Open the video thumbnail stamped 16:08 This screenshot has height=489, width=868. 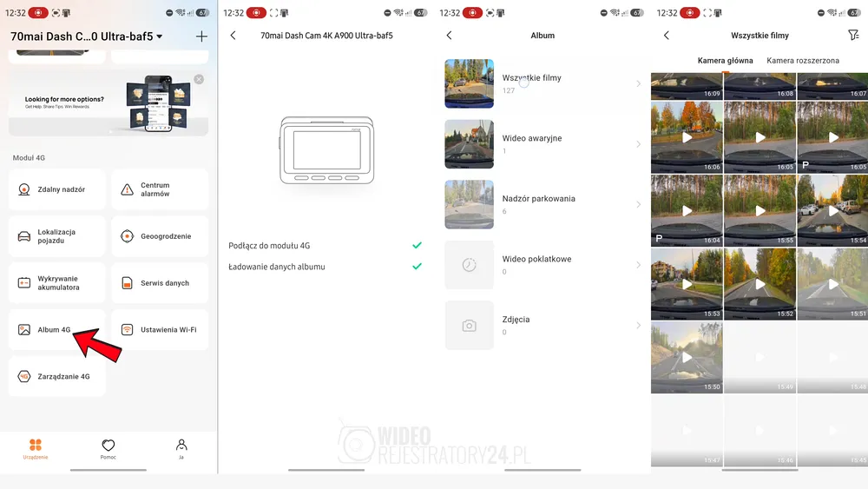coord(760,86)
